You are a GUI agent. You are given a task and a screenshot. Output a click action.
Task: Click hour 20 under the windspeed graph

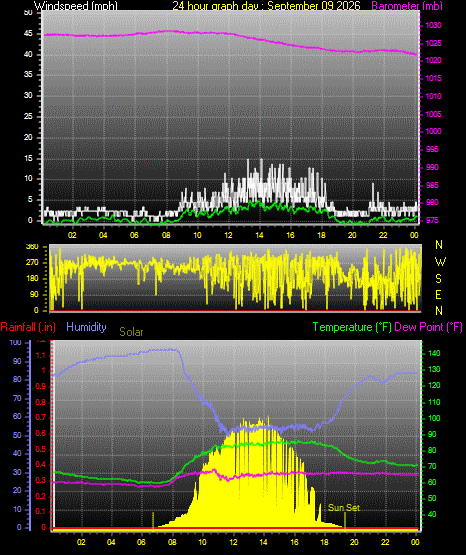click(352, 235)
